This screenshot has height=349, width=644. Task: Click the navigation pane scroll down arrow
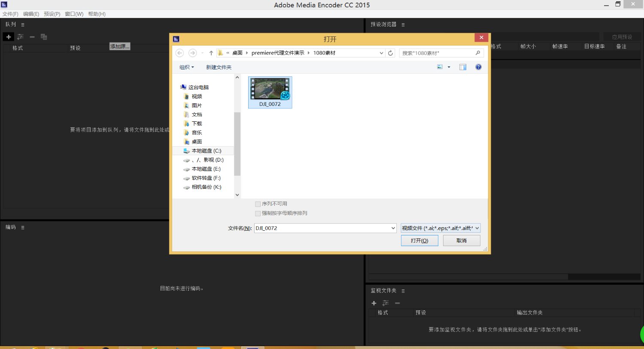pyautogui.click(x=237, y=195)
